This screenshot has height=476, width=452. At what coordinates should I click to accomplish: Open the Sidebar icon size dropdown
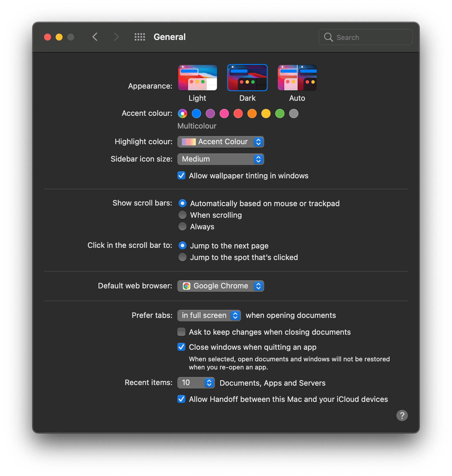click(x=221, y=159)
